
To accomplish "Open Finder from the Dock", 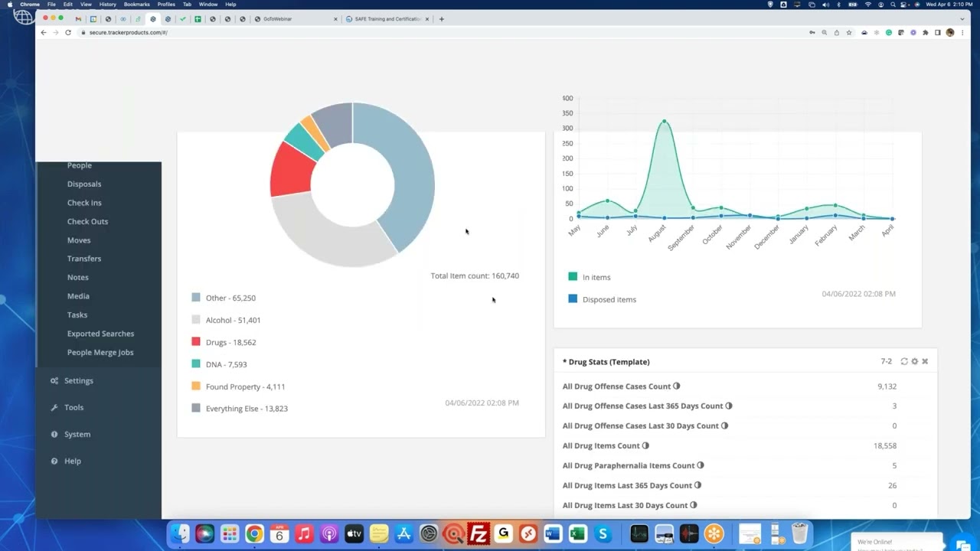I will point(180,534).
